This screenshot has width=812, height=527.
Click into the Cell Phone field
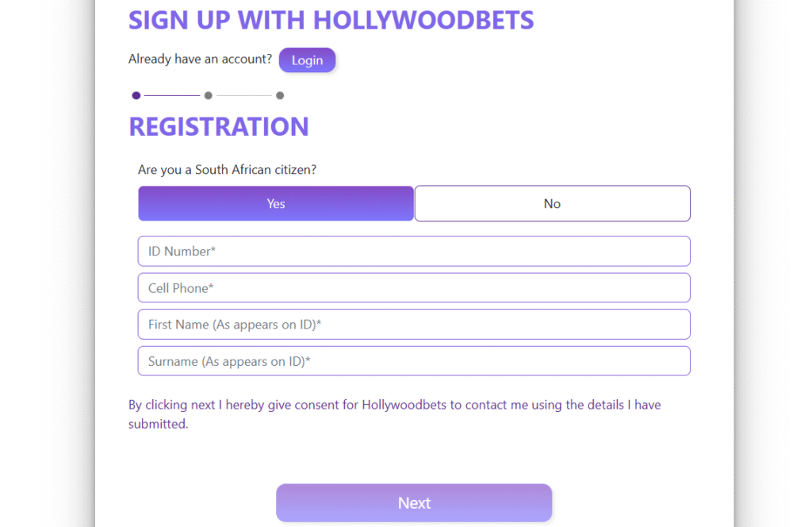click(x=414, y=288)
